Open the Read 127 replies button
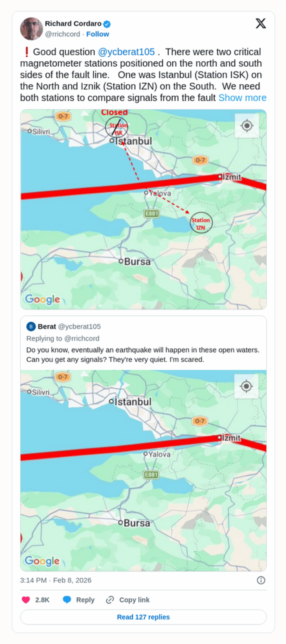Image resolution: width=286 pixels, height=644 pixels. [143, 617]
